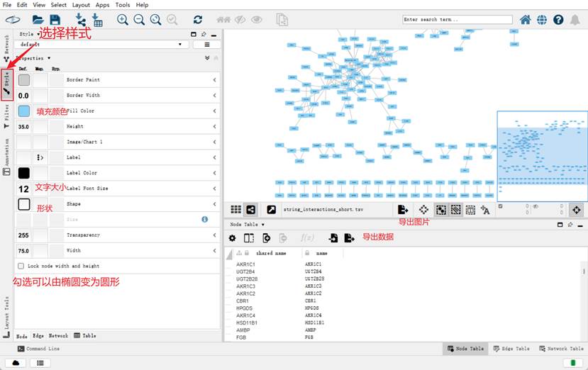Show the network views grid
This screenshot has width=588, height=370.
[x=235, y=209]
